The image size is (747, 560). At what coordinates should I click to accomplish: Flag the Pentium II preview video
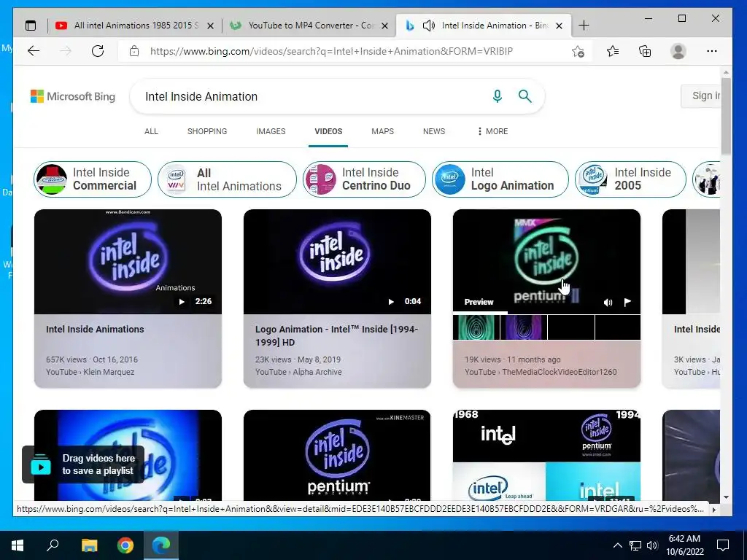(627, 302)
